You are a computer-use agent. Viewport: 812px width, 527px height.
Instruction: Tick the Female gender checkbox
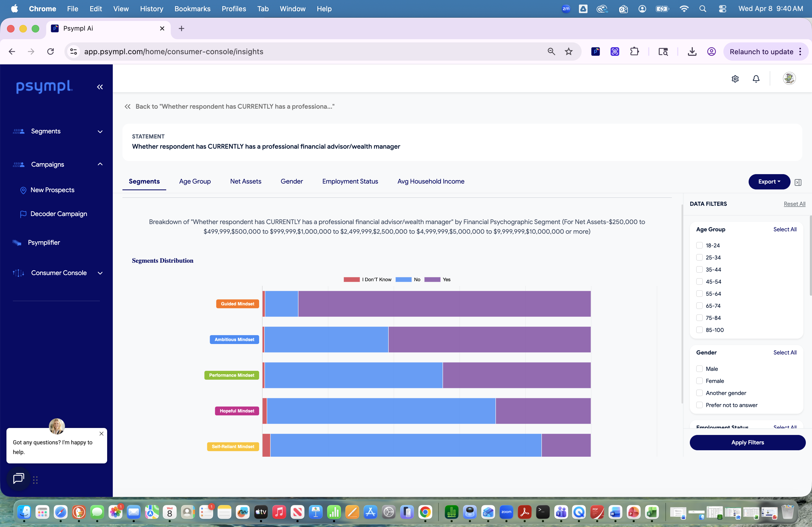[x=699, y=381]
